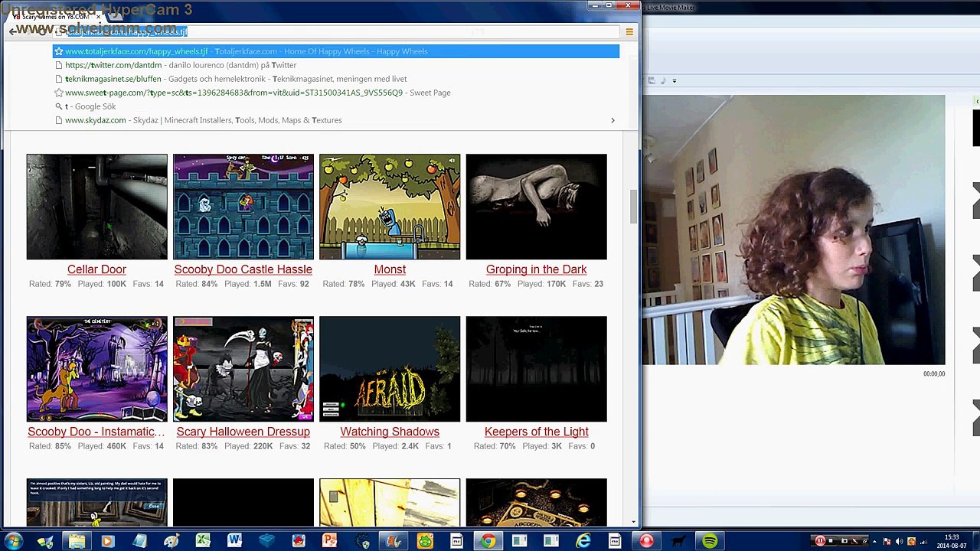Choose the teknikmagasinet.se/bluffen suggestion

click(x=335, y=79)
